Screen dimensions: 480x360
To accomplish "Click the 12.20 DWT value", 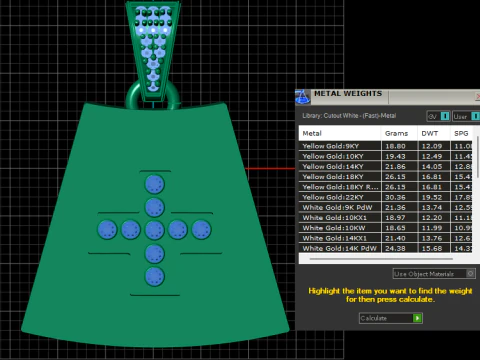I will (432, 218).
